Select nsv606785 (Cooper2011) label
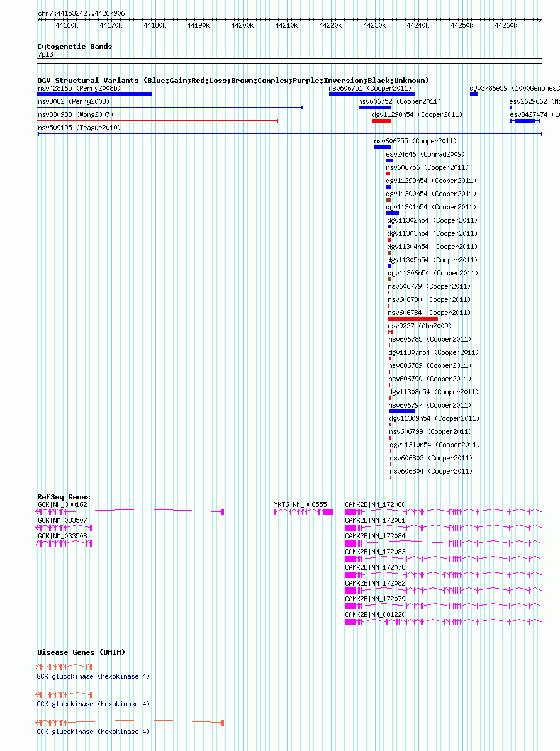The image size is (560, 751). coord(430,340)
